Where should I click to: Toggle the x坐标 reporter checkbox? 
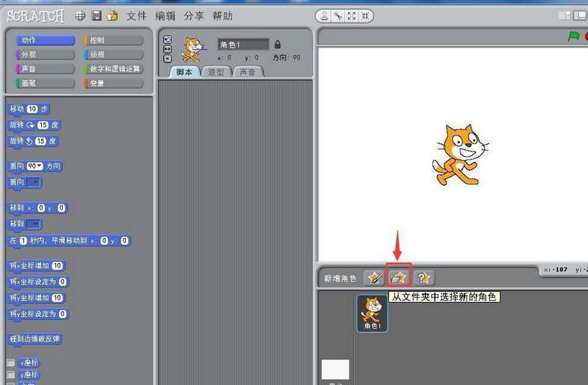pyautogui.click(x=10, y=363)
